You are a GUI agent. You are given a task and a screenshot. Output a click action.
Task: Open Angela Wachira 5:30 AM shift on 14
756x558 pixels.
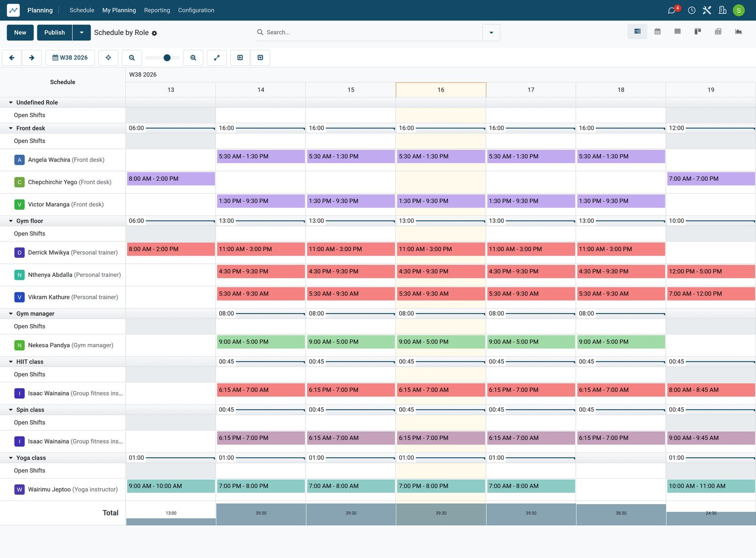point(261,156)
